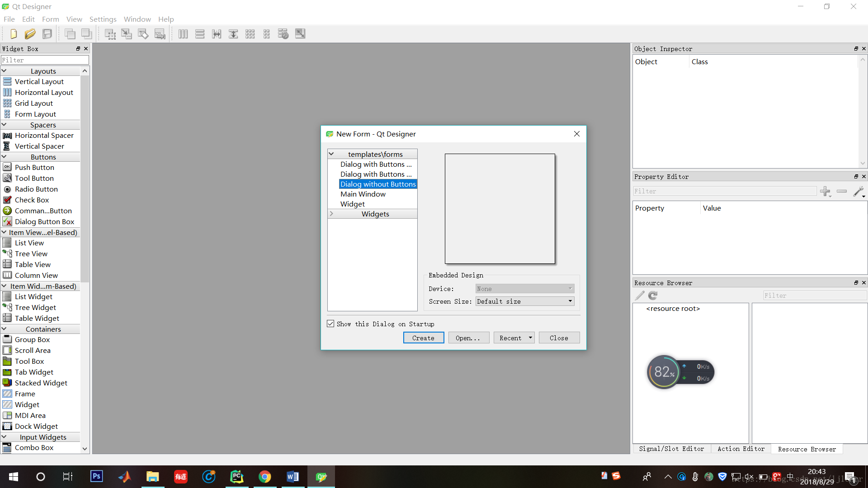Select the Edit Widgets mode icon
This screenshot has width=868, height=488.
(x=110, y=34)
